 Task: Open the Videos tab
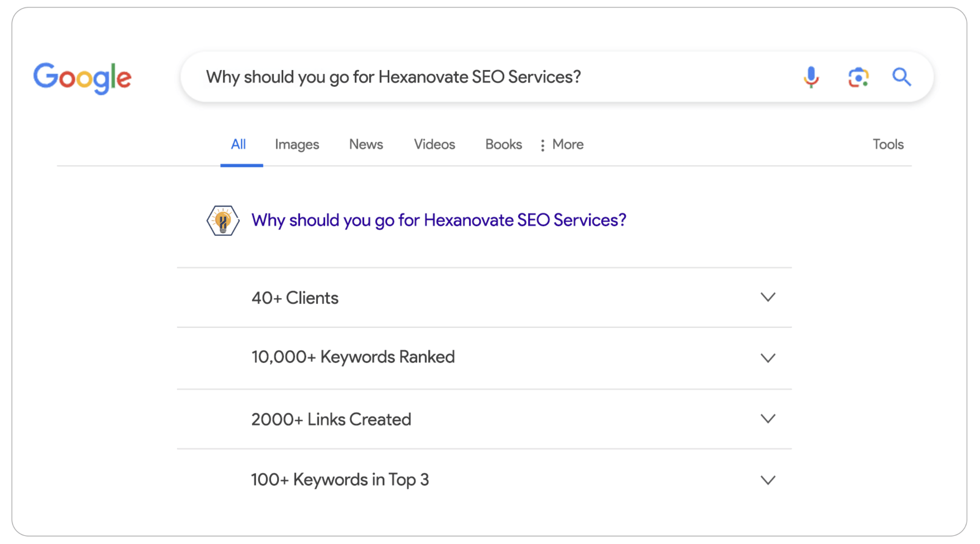click(434, 145)
